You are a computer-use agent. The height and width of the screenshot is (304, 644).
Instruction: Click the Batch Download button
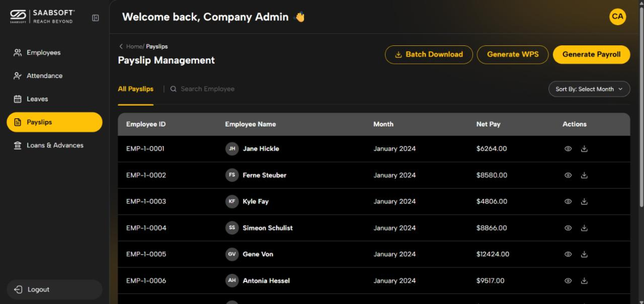pos(429,55)
